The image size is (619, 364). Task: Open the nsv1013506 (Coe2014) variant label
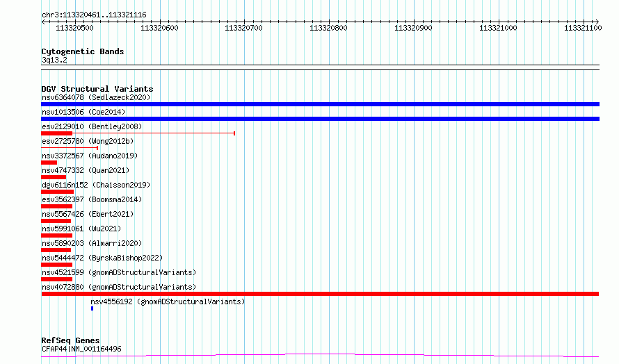83,112
